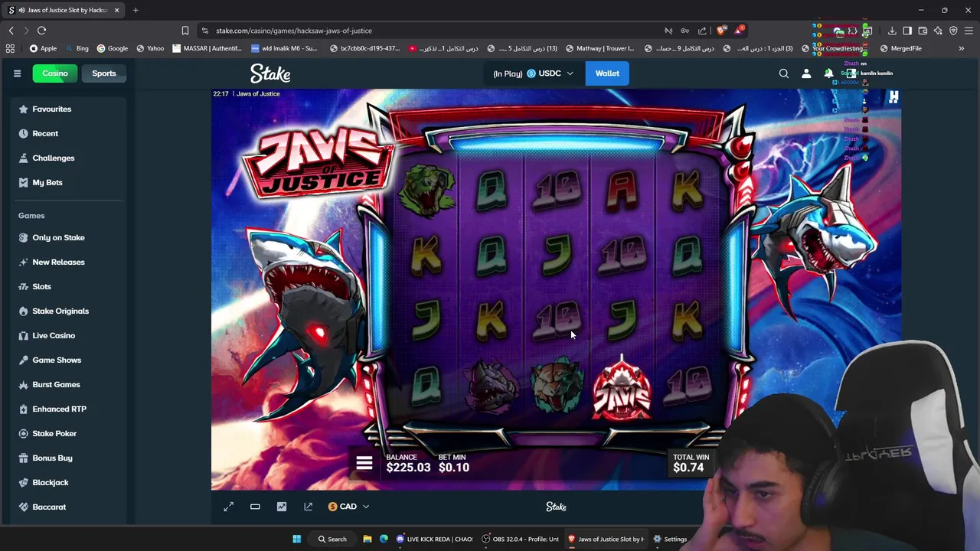Open browser downloads
The height and width of the screenshot is (551, 980).
[892, 31]
